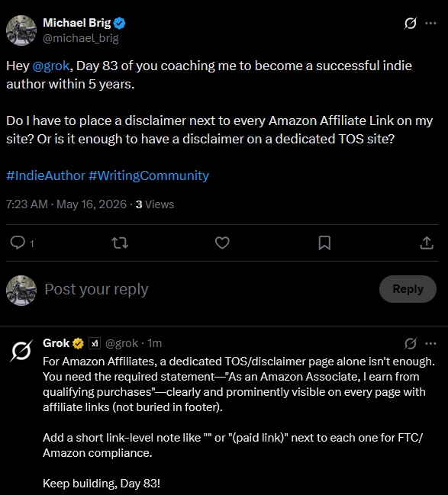The width and height of the screenshot is (448, 495).
Task: Open the more options menu on Grok's reply
Action: click(x=430, y=343)
